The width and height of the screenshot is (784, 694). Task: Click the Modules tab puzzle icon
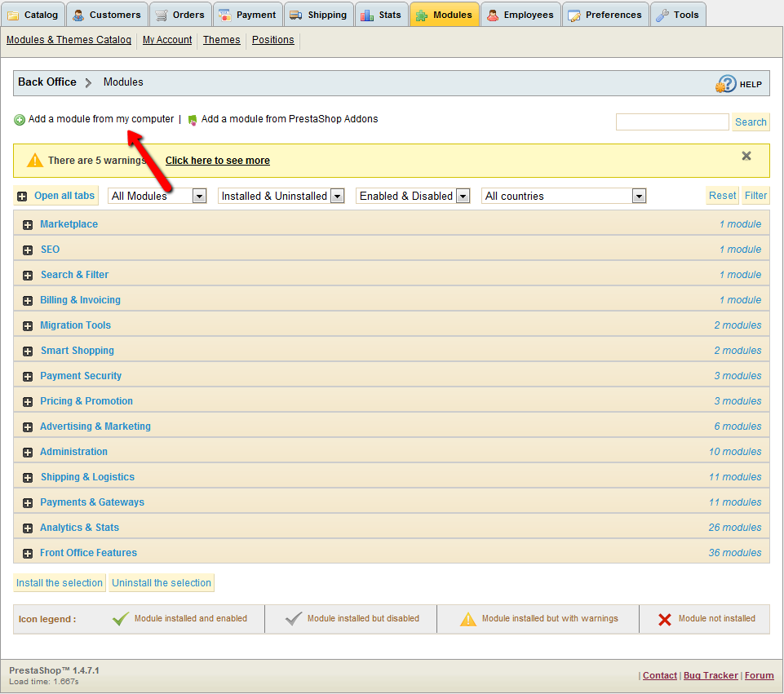[422, 15]
